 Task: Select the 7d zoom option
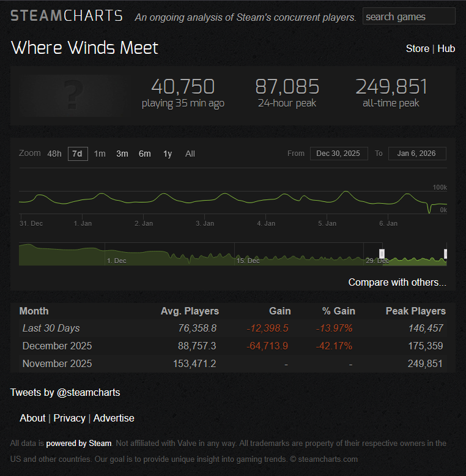point(78,154)
